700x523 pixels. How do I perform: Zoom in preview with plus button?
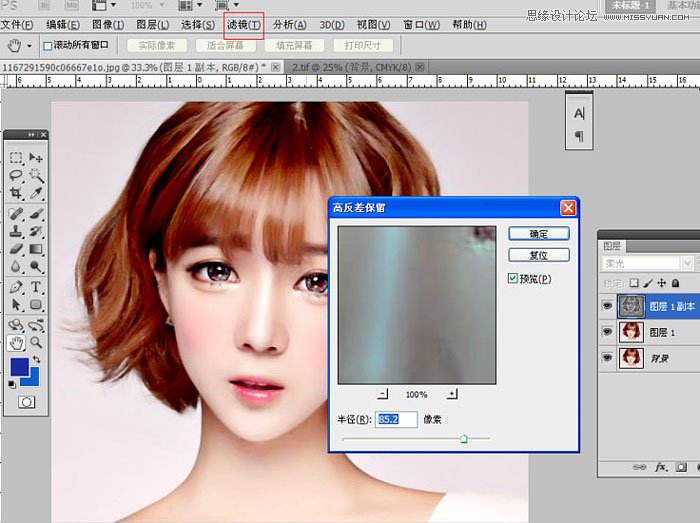452,394
